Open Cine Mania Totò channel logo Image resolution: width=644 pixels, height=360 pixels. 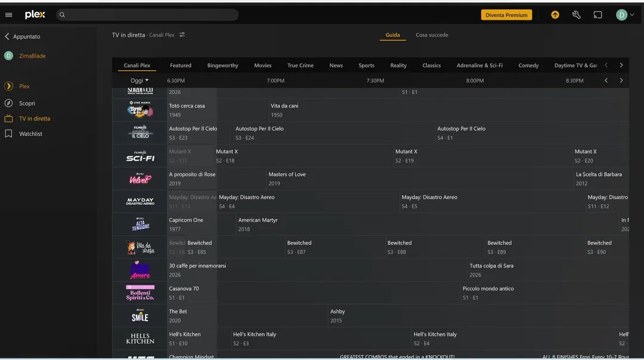(140, 110)
